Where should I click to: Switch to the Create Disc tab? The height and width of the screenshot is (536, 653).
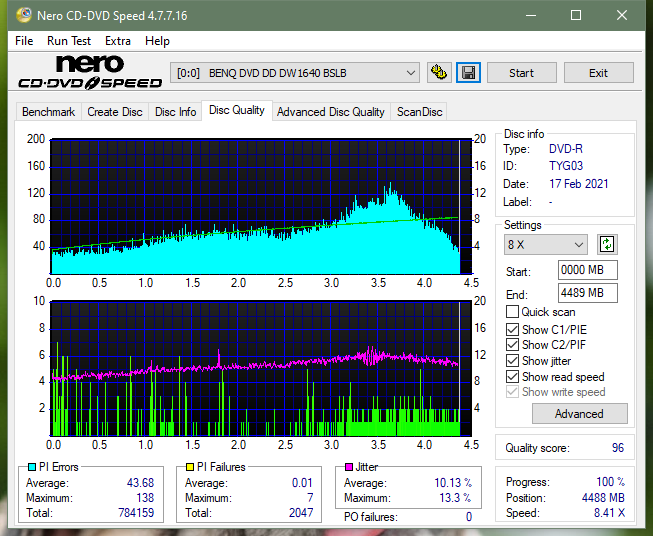tap(115, 112)
